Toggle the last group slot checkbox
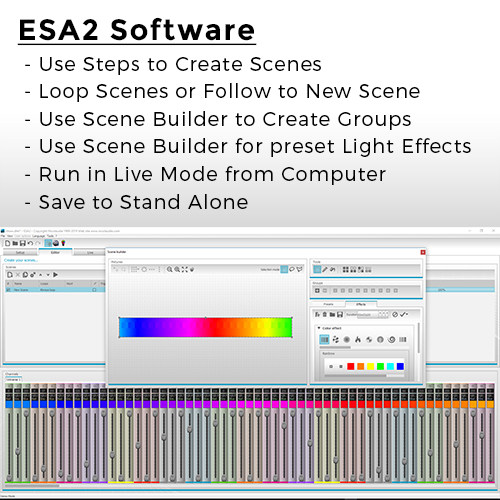The width and height of the screenshot is (500, 500). 396,291
